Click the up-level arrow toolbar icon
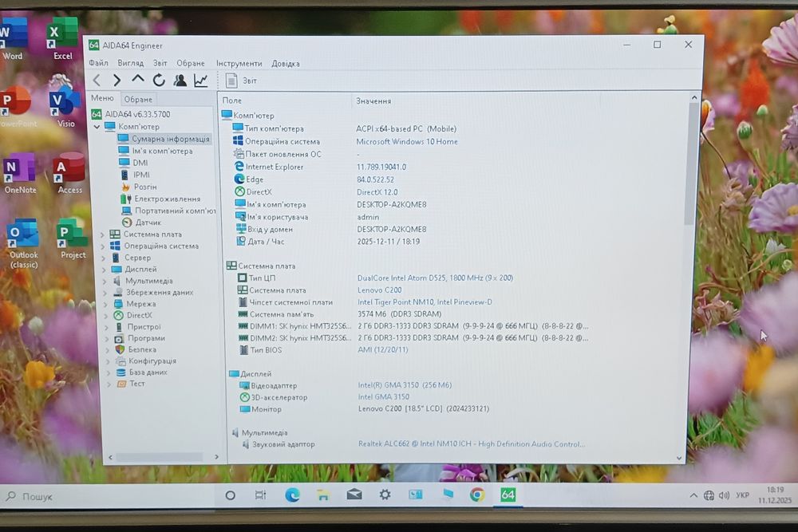Viewport: 798px width, 532px height. (137, 79)
